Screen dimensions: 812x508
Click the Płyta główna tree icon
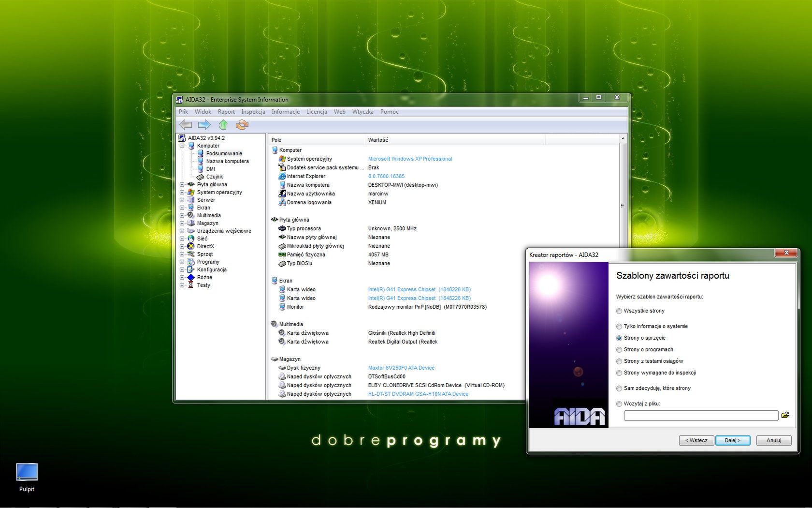pos(191,184)
